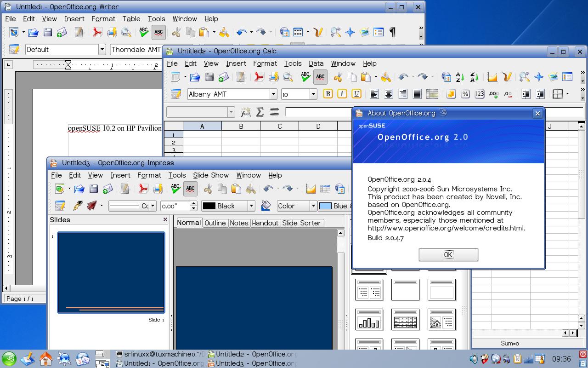This screenshot has height=368, width=588.
Task: Click the Blue fill color swatch in Impress
Action: click(x=325, y=206)
